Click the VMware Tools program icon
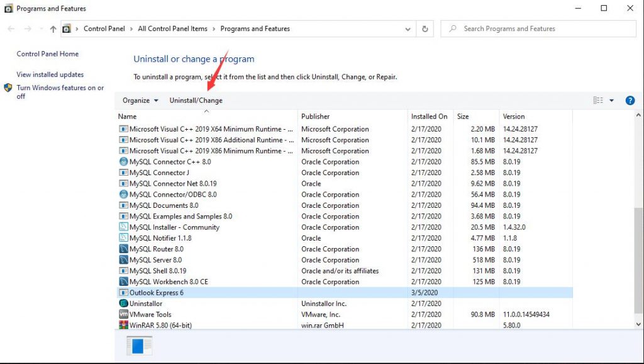Viewport: 644px width, 364px height. point(123,314)
